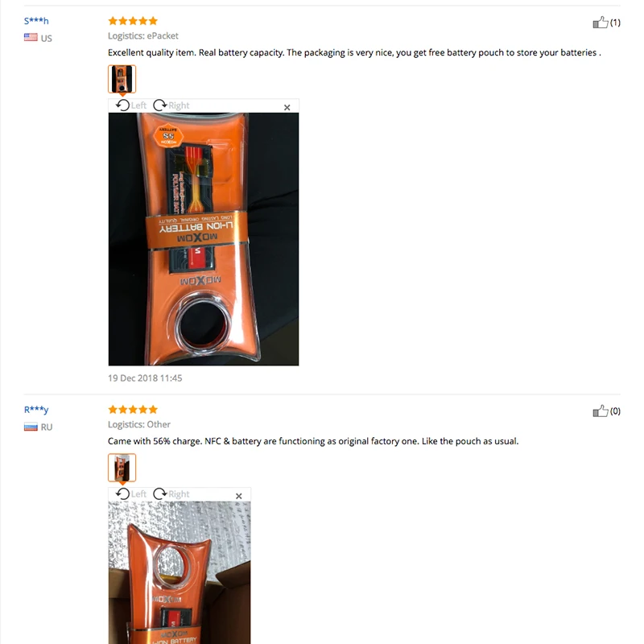
Task: Click the helpful count (1) on first review
Action: 615,23
